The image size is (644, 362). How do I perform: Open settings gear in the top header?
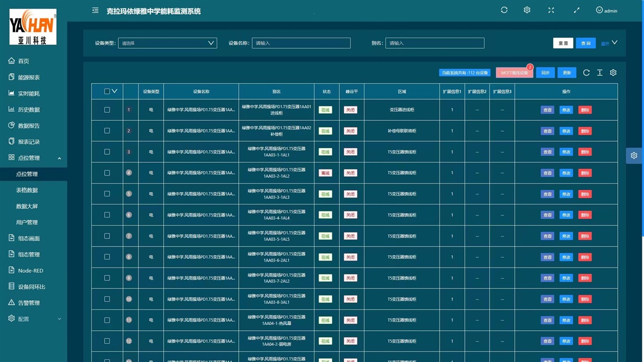pyautogui.click(x=527, y=10)
